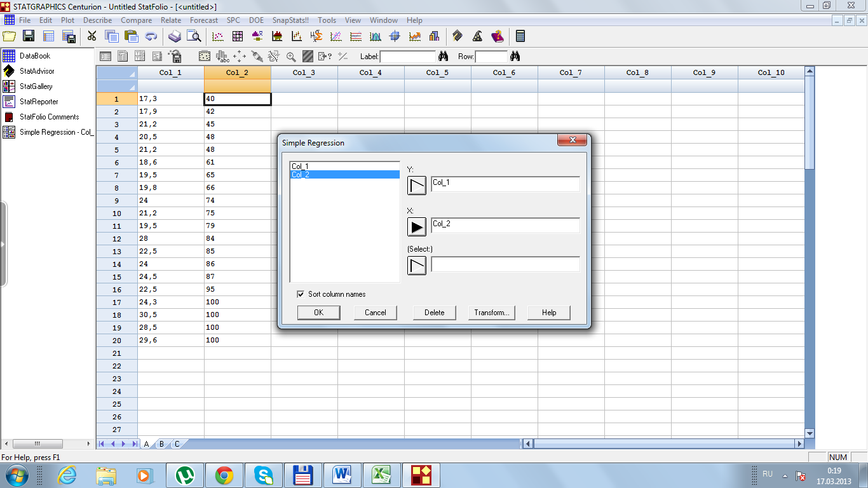Open Print Preview magnifier icon

pyautogui.click(x=194, y=36)
